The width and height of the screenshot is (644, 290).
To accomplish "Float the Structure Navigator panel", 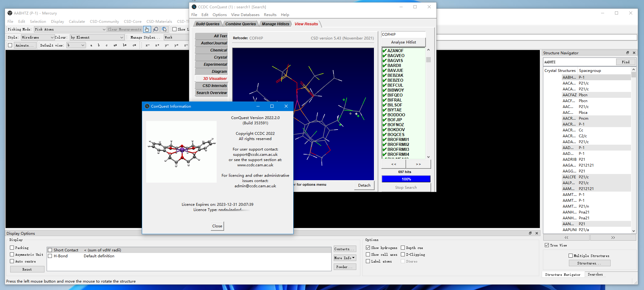I will coord(628,53).
